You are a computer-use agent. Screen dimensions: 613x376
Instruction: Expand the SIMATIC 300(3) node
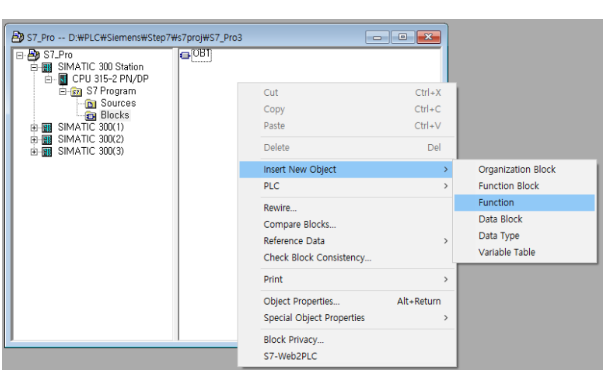34,152
